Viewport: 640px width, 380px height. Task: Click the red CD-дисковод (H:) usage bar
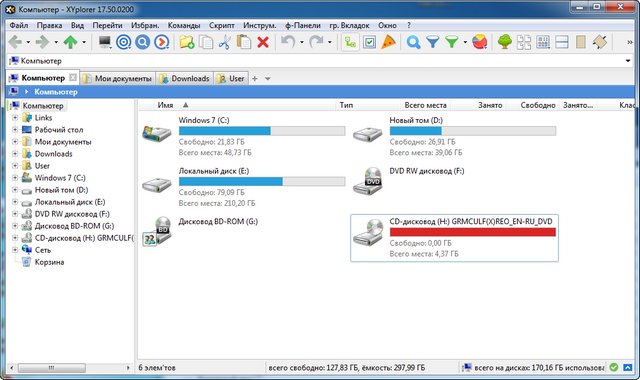tap(473, 232)
